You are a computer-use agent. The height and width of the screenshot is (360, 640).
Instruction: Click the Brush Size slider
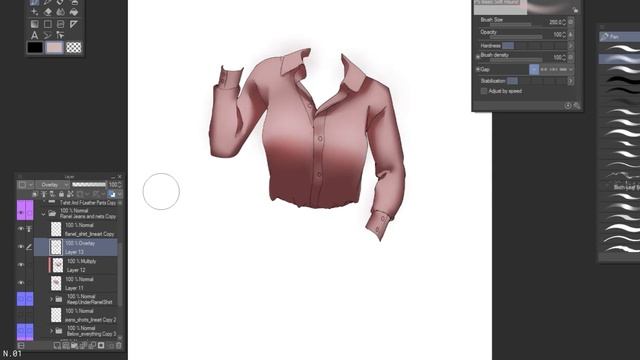point(511,25)
